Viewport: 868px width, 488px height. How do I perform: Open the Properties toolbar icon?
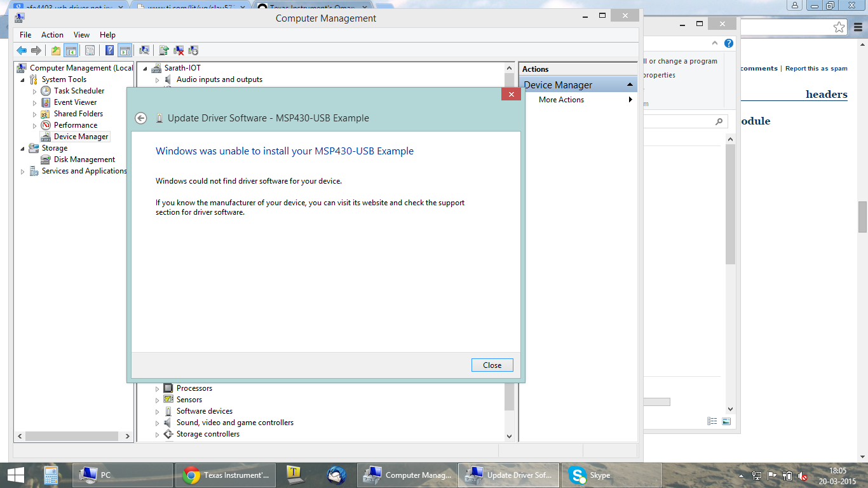tap(90, 50)
